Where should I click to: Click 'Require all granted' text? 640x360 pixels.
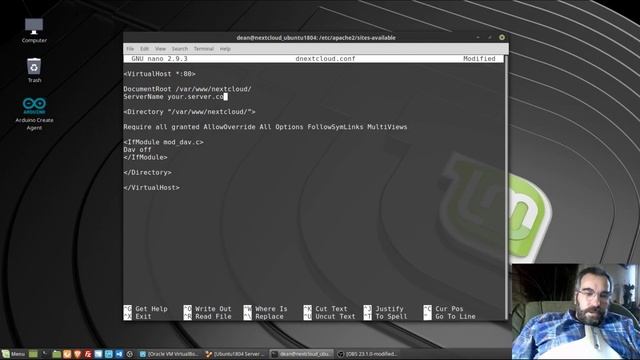161,127
